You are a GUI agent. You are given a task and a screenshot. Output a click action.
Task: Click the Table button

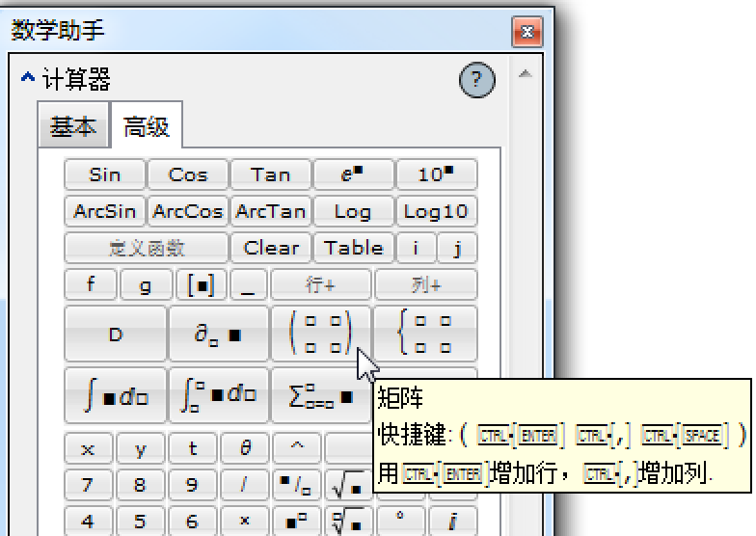click(x=353, y=248)
